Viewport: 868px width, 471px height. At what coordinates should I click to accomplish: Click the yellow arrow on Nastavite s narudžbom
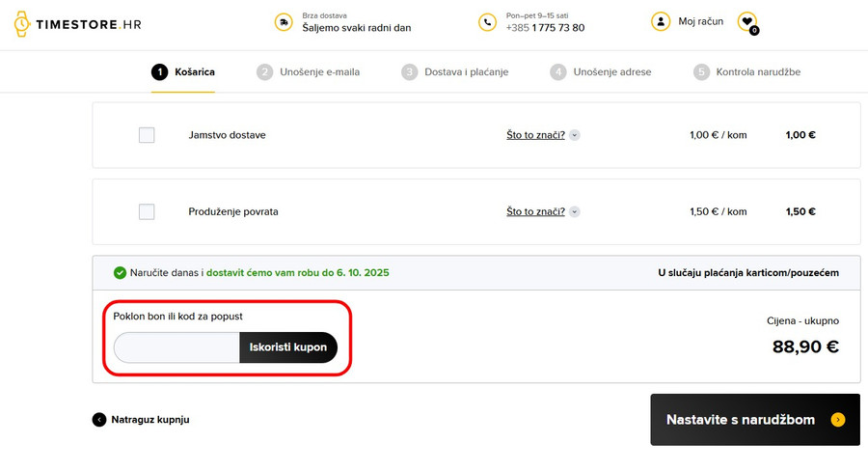click(x=837, y=420)
